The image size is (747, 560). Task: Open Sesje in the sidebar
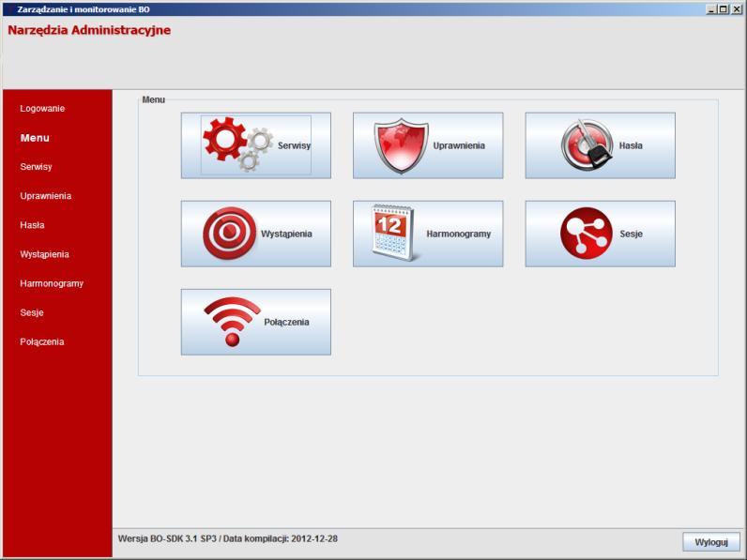[x=32, y=312]
